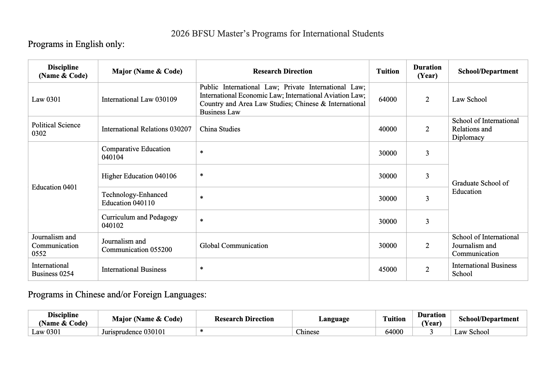Select the "Chinese" language cell
This screenshot has width=555, height=392.
point(307,332)
